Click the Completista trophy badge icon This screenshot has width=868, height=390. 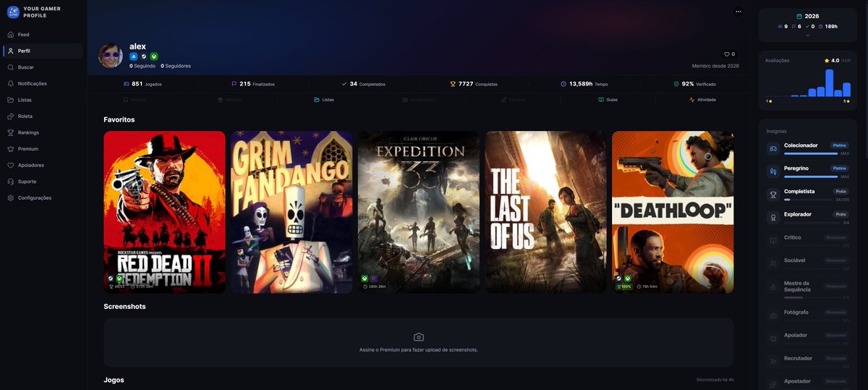coord(773,195)
